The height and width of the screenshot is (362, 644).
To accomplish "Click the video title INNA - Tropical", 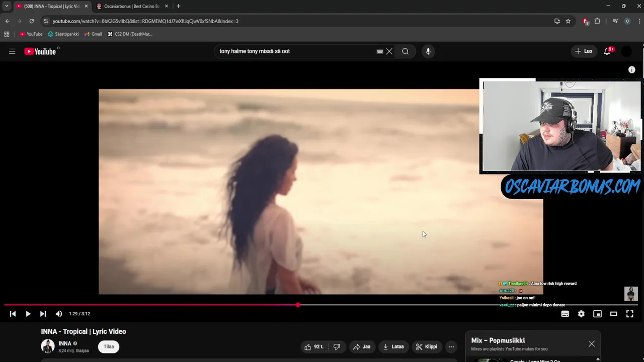I will [84, 331].
